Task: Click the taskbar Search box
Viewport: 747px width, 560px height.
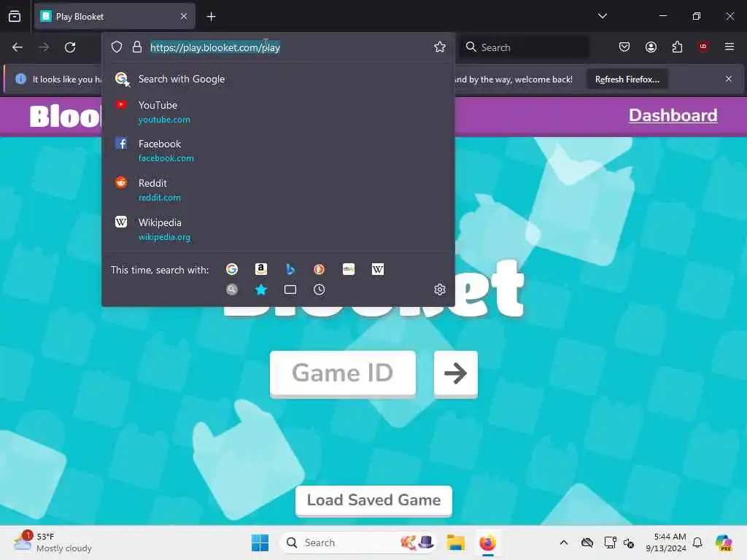Action: pyautogui.click(x=358, y=542)
